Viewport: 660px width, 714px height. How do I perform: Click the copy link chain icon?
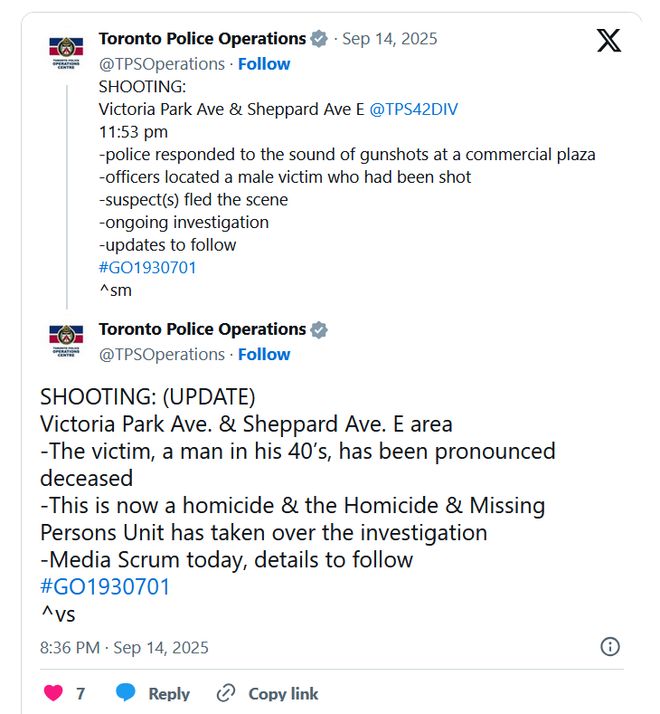(226, 693)
